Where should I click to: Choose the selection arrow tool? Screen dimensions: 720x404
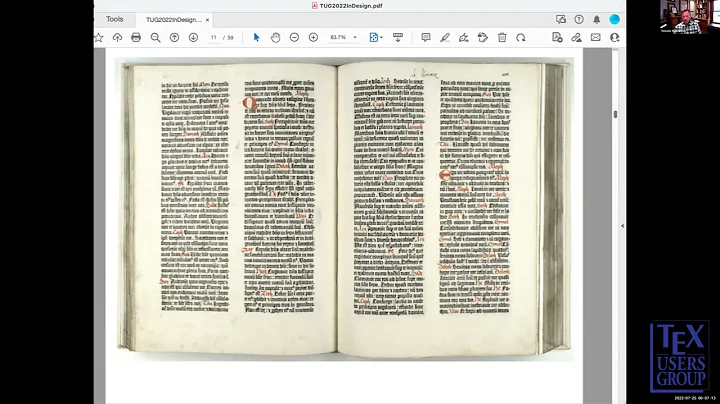256,38
